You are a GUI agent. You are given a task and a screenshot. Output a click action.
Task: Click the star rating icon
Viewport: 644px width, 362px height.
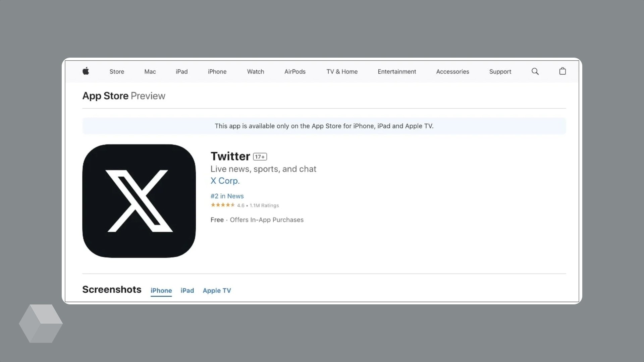(x=222, y=205)
